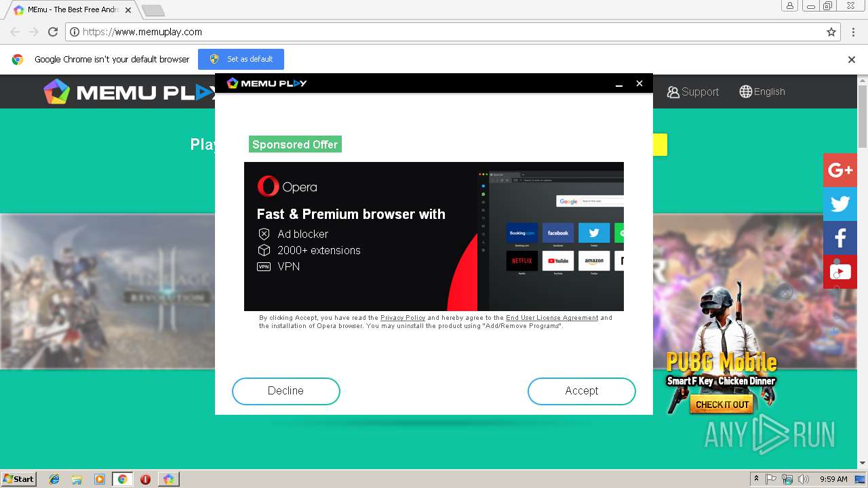Viewport: 868px width, 488px height.
Task: Click the MEmu Play installer logo
Action: [x=267, y=83]
